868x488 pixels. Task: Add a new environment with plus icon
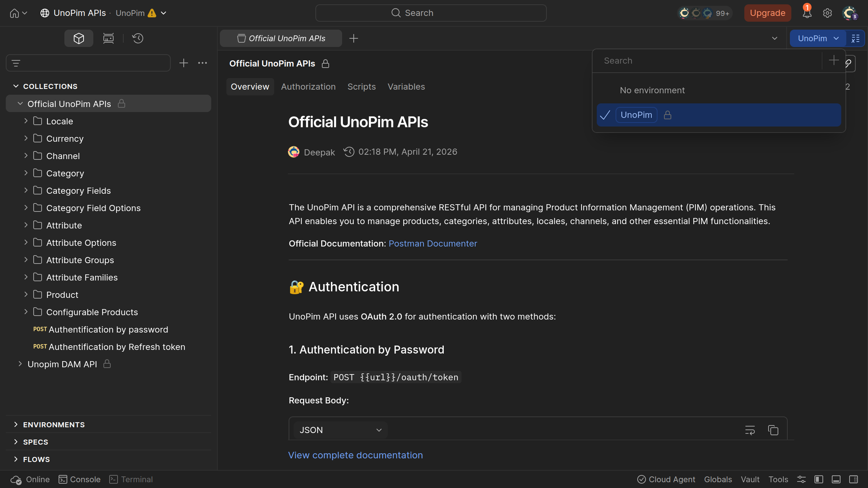834,60
